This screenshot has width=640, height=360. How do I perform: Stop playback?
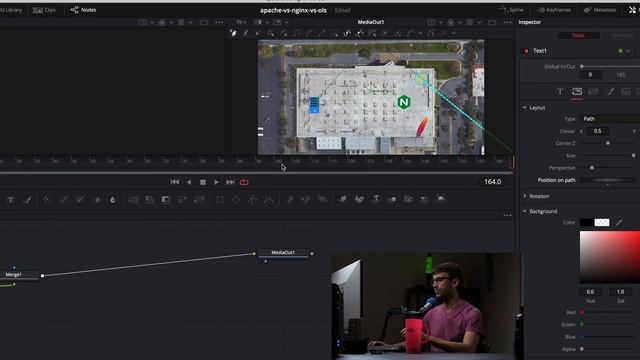(203, 182)
